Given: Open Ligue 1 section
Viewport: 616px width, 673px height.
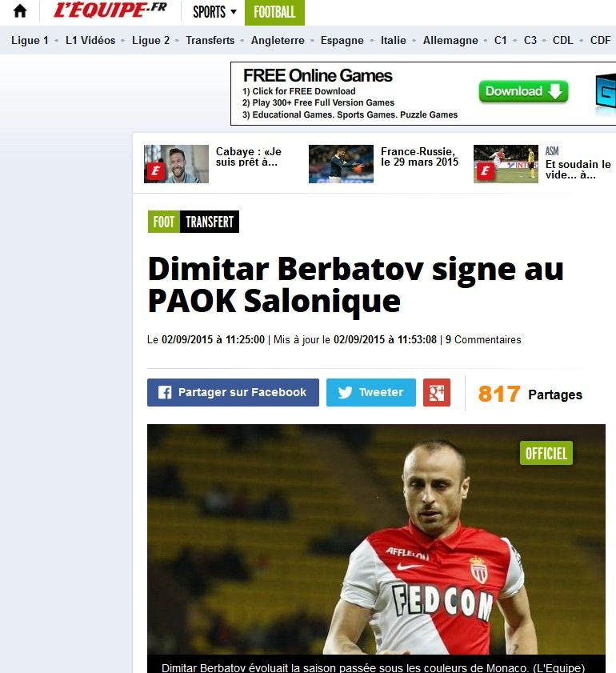Looking at the screenshot, I should 30,40.
